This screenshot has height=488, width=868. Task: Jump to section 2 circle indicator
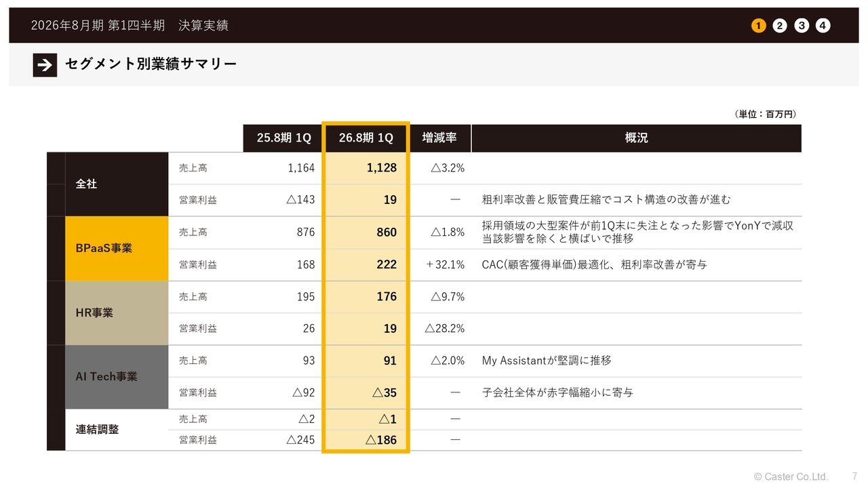(x=780, y=26)
